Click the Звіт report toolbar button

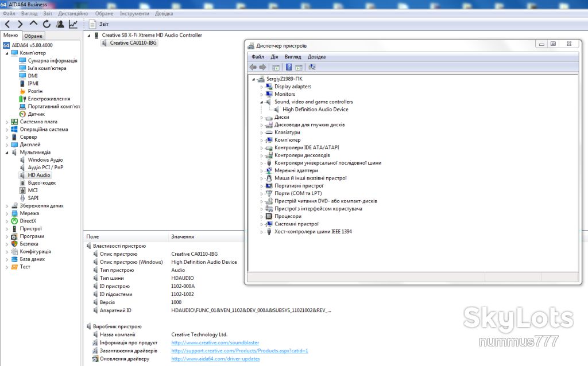(x=99, y=24)
